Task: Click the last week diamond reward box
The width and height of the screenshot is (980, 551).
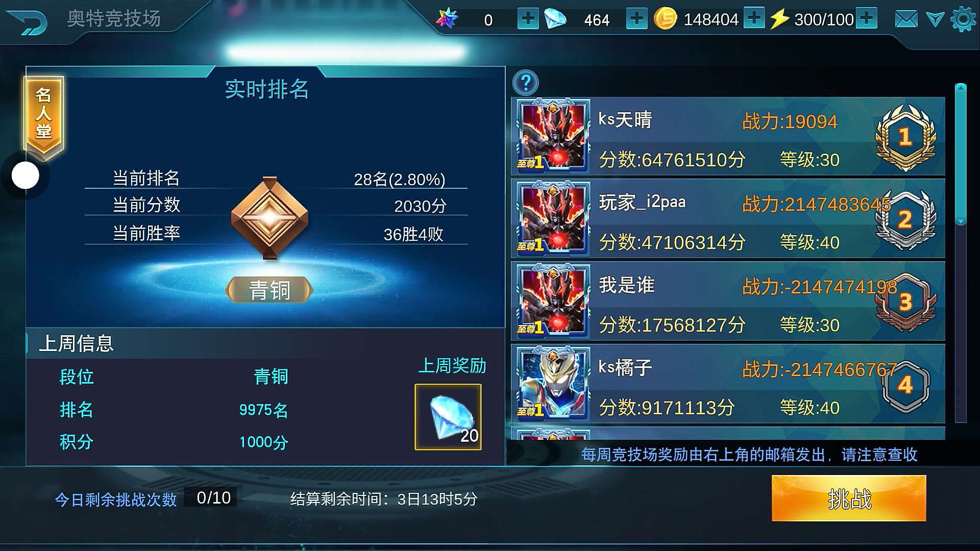Action: click(448, 417)
